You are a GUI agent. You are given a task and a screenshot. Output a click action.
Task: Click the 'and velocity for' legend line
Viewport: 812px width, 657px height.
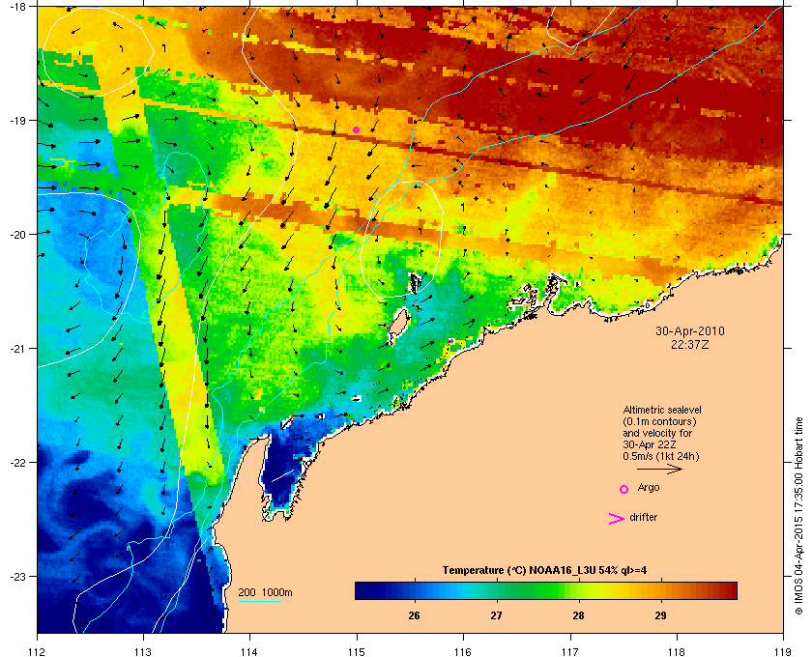(x=657, y=433)
